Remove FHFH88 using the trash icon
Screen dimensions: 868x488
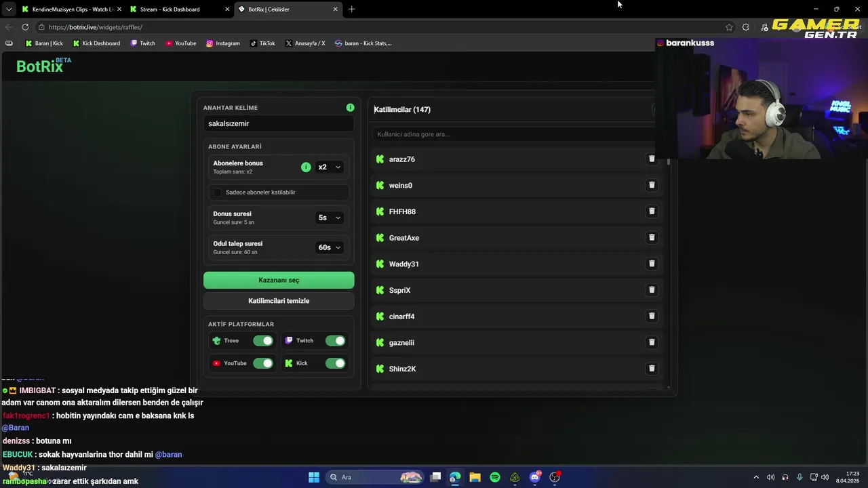(652, 211)
